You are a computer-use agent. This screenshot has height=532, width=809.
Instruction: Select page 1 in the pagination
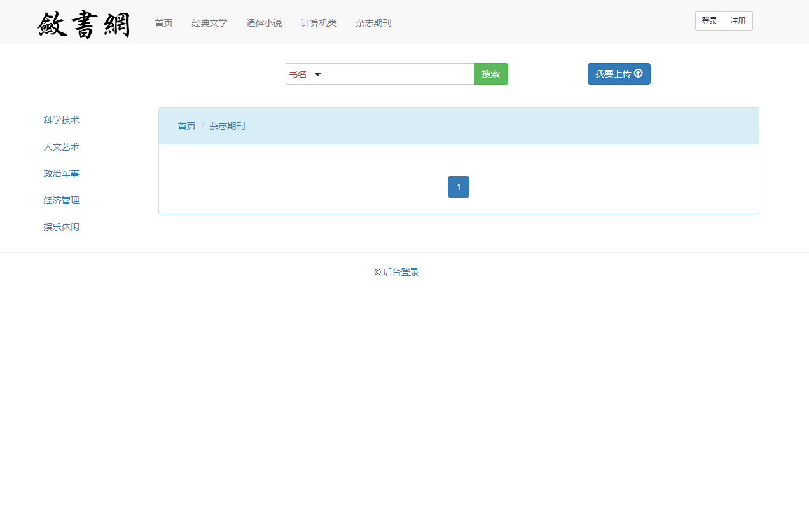458,186
